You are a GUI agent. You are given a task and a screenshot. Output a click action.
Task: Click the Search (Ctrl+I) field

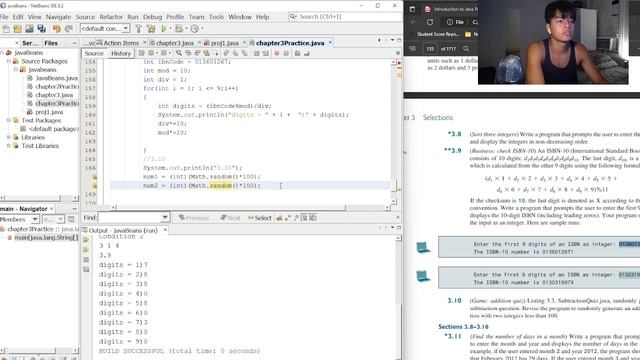345,17
